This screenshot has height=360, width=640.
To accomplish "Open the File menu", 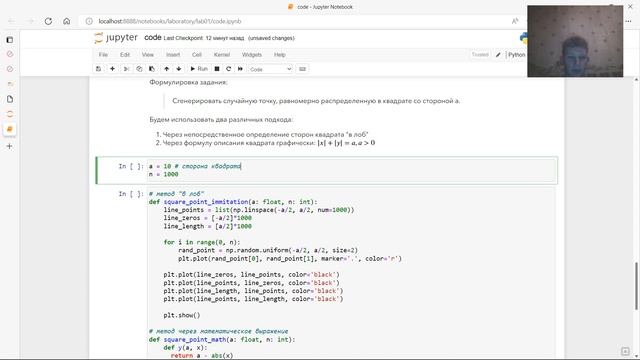I will click(103, 55).
